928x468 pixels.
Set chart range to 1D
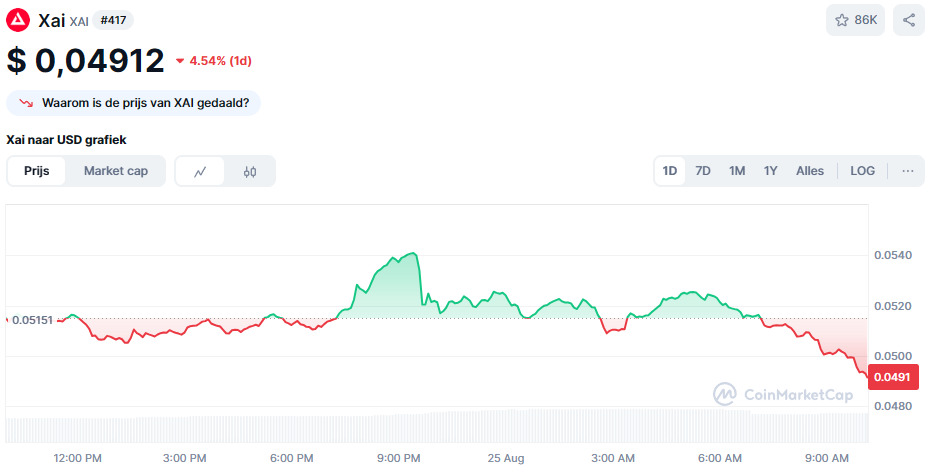(x=669, y=171)
